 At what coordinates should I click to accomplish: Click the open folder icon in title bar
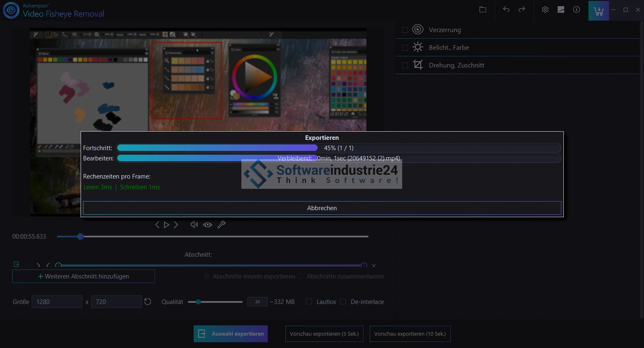click(483, 9)
